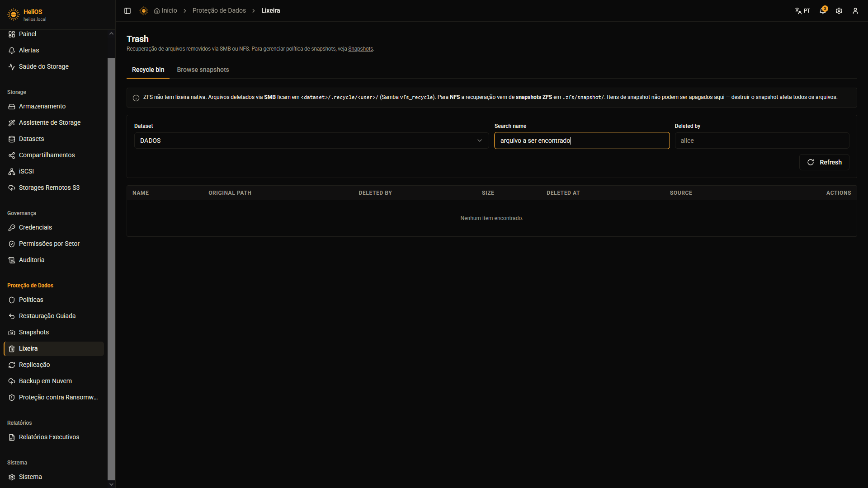Click the Credenciais key icon
This screenshot has height=488, width=868.
(12, 228)
